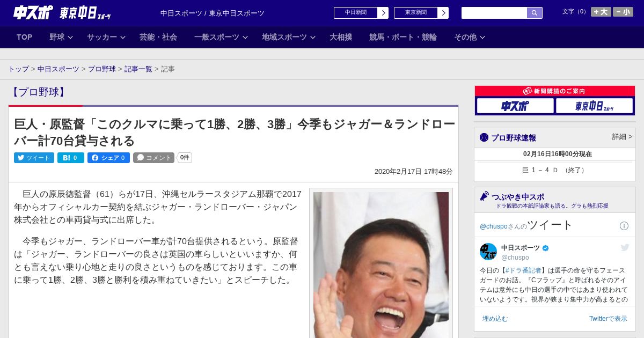Open the つぶやき中スポ heading link

point(517,196)
